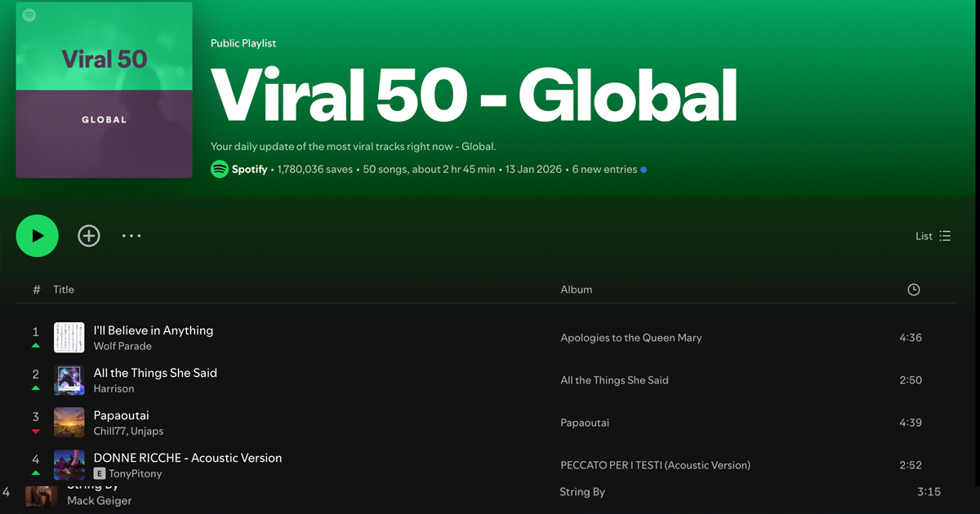Click the clock duration column header icon
Image resolution: width=980 pixels, height=514 pixels.
point(914,290)
